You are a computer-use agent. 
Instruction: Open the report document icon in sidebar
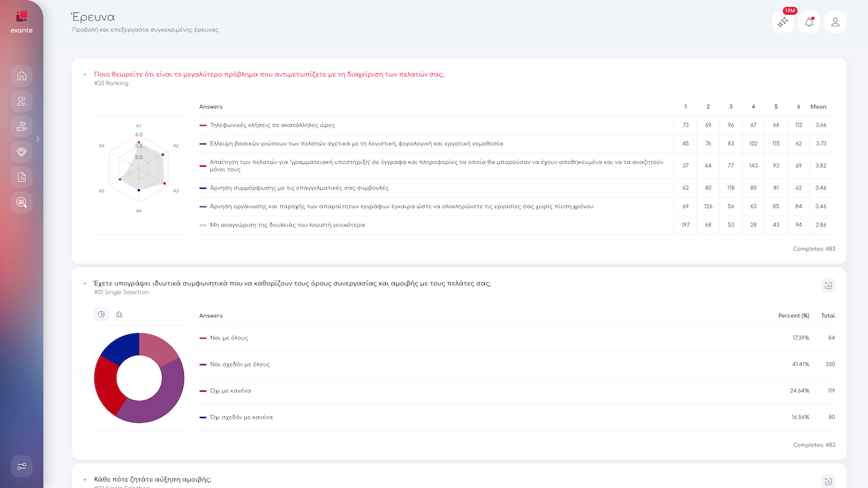pyautogui.click(x=22, y=177)
